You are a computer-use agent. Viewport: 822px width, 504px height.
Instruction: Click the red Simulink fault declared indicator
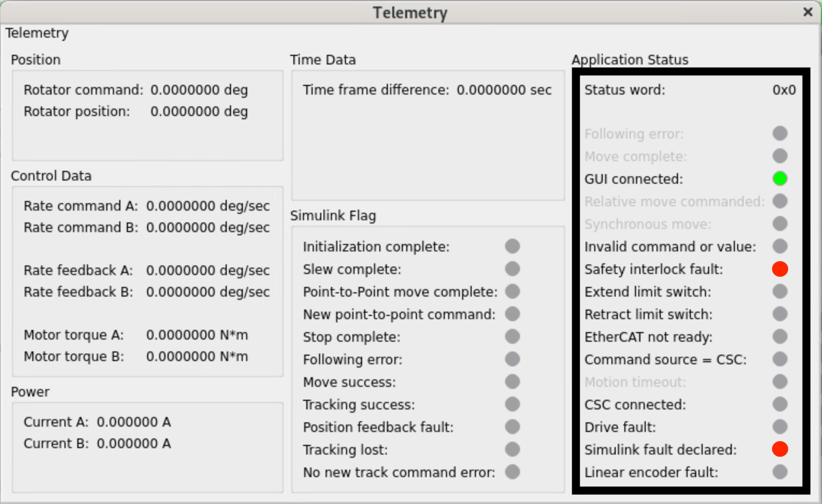point(780,449)
